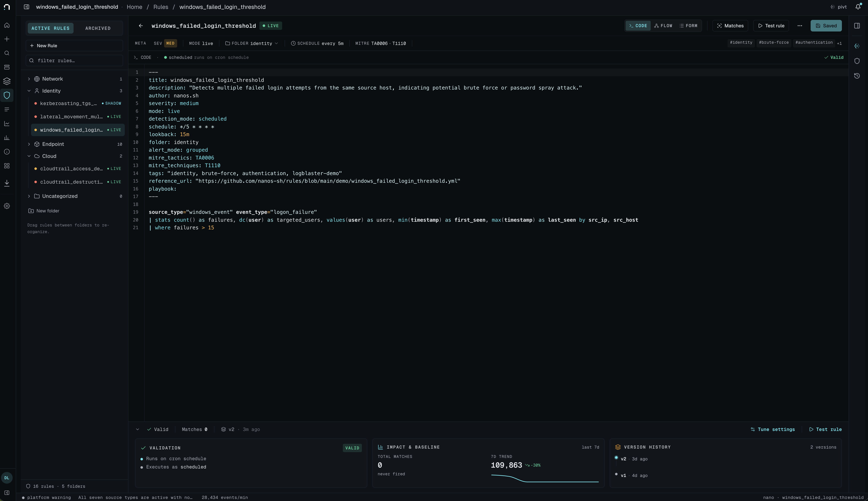Click the #identity tag
Viewport: 868px width, 501px height.
click(x=741, y=43)
